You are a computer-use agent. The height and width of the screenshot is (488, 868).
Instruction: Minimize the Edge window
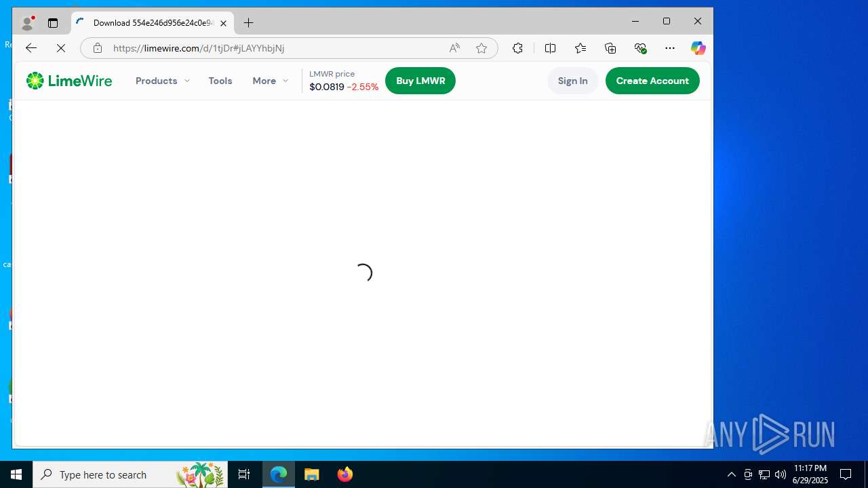635,22
